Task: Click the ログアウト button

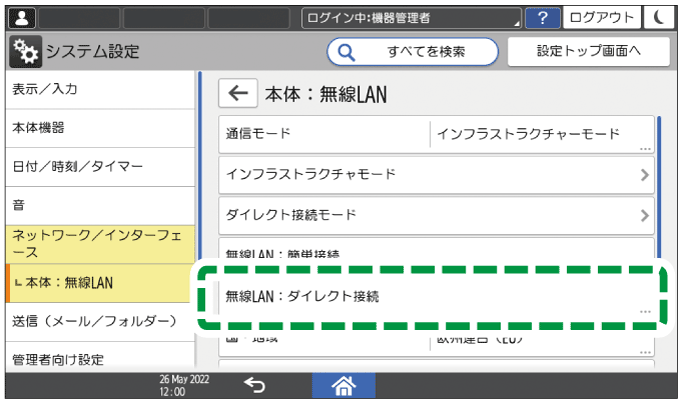Action: pyautogui.click(x=602, y=18)
